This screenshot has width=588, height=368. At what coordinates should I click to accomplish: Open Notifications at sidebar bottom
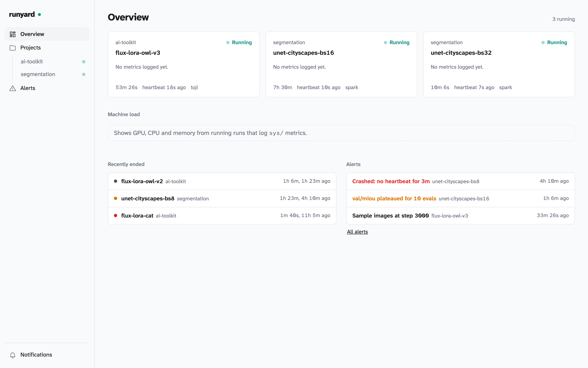[x=47, y=355]
